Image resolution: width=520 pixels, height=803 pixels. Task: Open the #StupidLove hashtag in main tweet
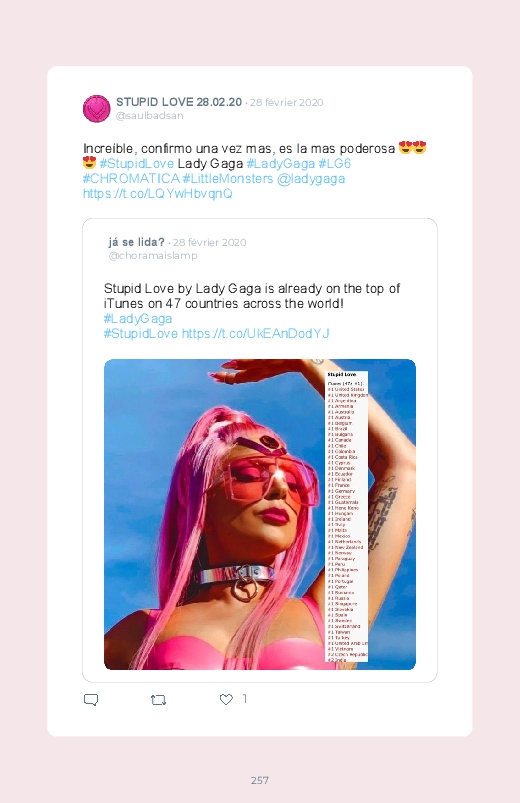coord(136,164)
